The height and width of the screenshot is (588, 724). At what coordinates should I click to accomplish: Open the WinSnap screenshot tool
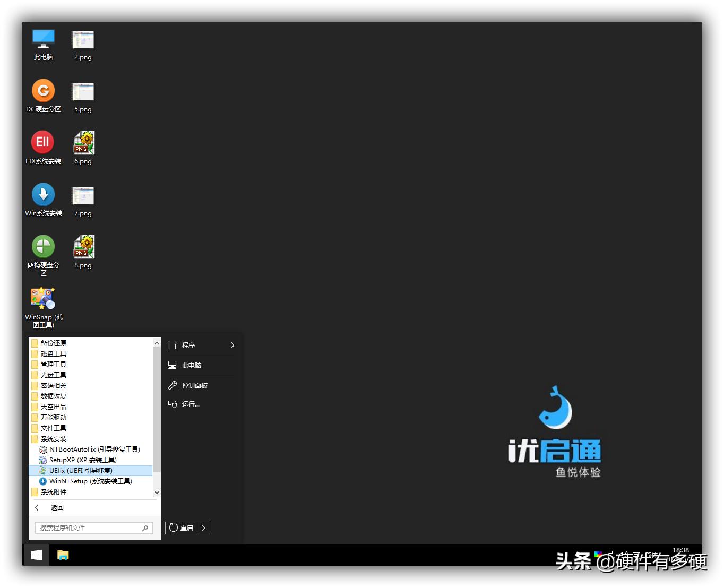43,298
